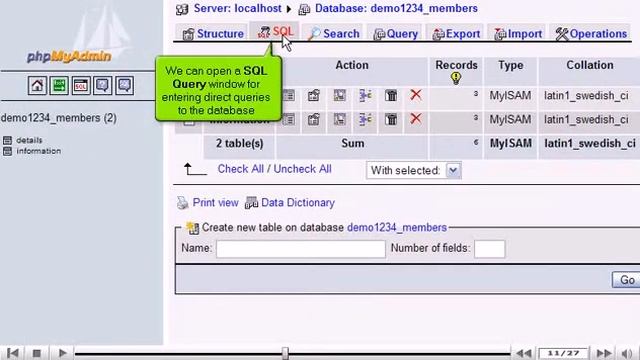Screen dimensions: 640x360
Task: Click the Stop button in video controls
Action: point(37,353)
